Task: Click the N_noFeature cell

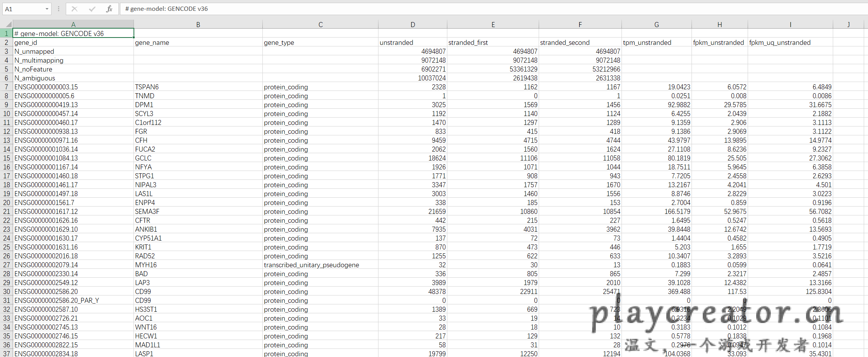Action: coord(73,69)
